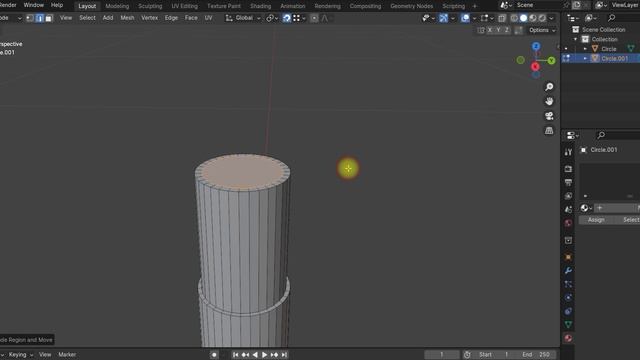Click the pan view hand icon
Image resolution: width=640 pixels, height=360 pixels.
[x=549, y=101]
